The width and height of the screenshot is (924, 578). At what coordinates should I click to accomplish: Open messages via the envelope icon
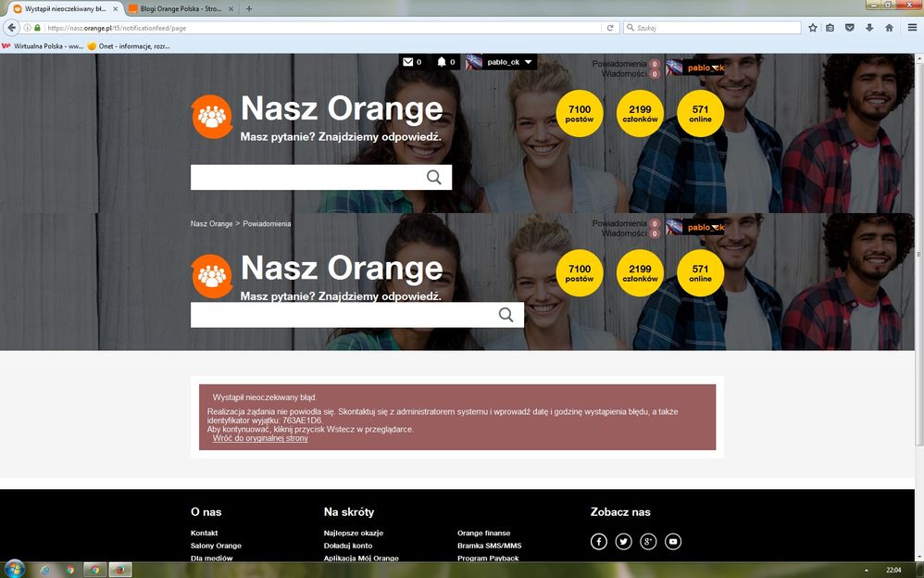pos(410,62)
